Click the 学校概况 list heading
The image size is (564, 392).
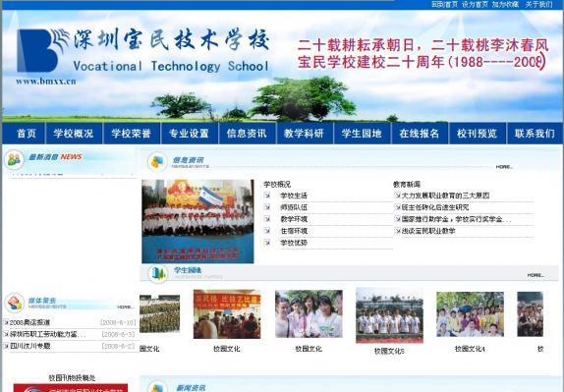click(x=277, y=185)
